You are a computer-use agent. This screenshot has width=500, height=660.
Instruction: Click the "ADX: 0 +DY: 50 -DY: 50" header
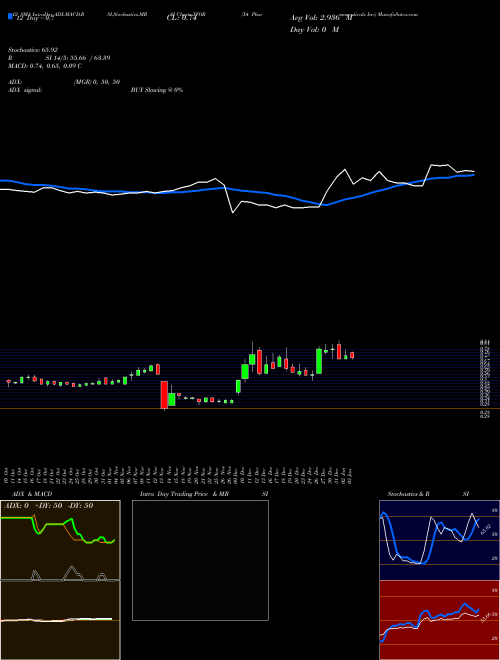[x=48, y=506]
